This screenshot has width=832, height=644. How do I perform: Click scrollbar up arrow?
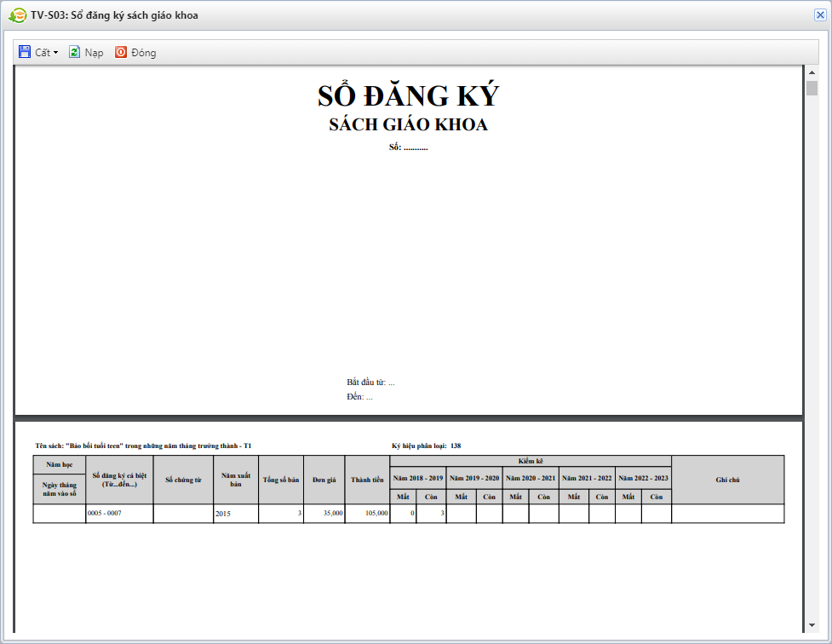(812, 72)
